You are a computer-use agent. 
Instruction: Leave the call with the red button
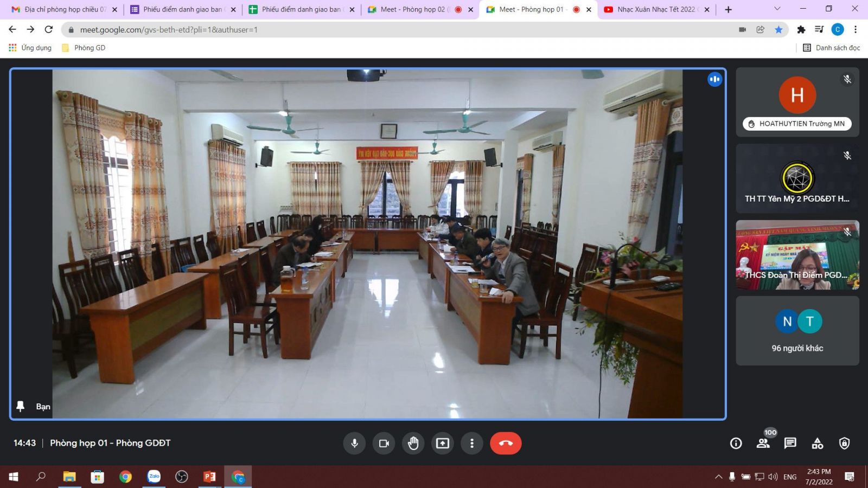click(506, 444)
